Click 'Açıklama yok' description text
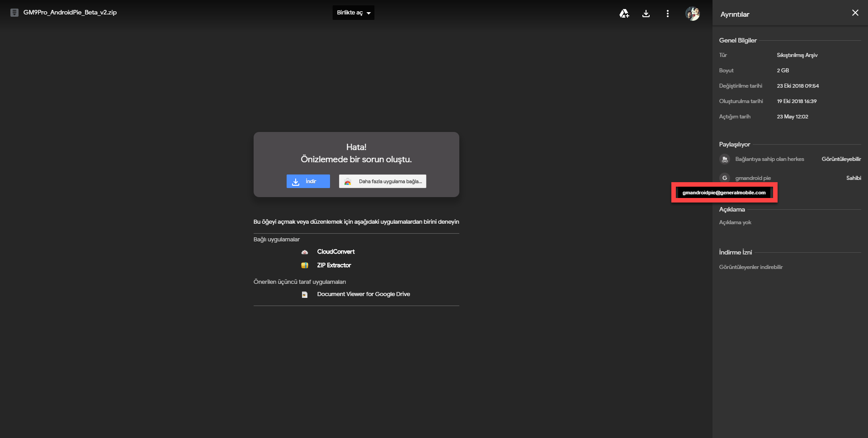Viewport: 868px width, 438px height. [x=735, y=222]
